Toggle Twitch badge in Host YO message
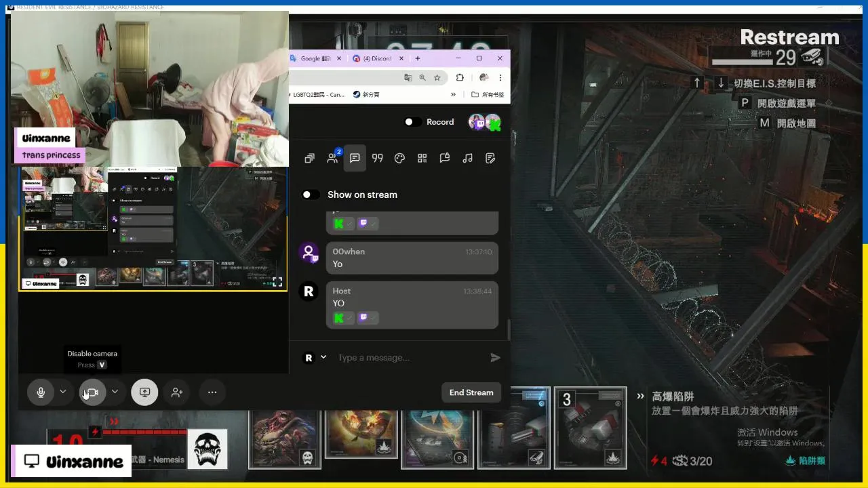 coord(368,317)
